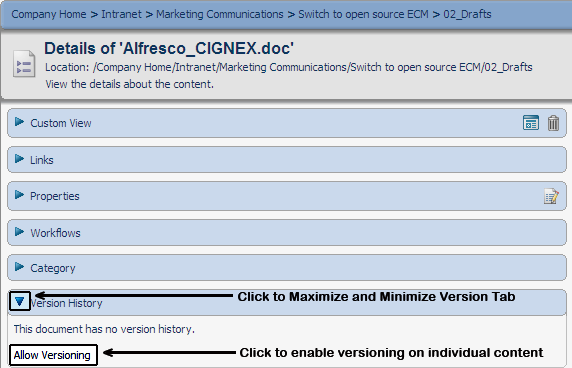The width and height of the screenshot is (572, 368).
Task: Expand the Properties panel arrow
Action: [19, 195]
